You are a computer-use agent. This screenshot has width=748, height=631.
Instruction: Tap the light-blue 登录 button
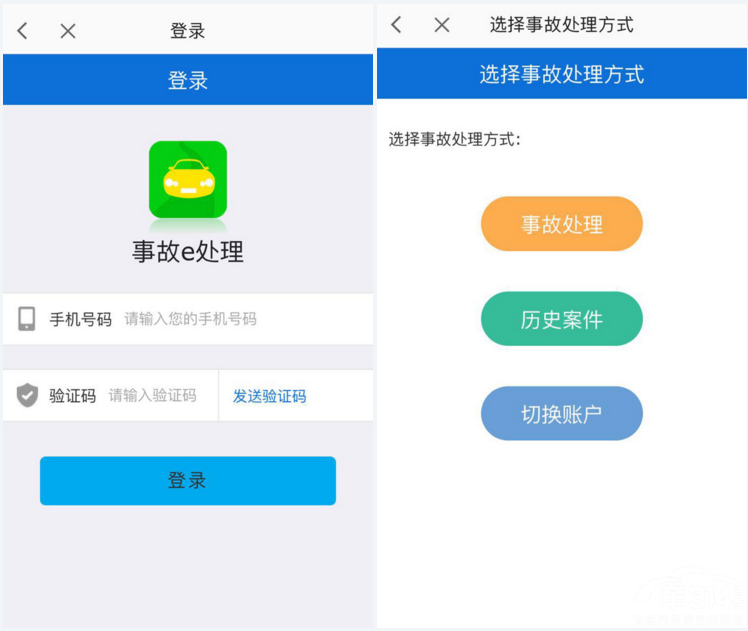(x=188, y=480)
